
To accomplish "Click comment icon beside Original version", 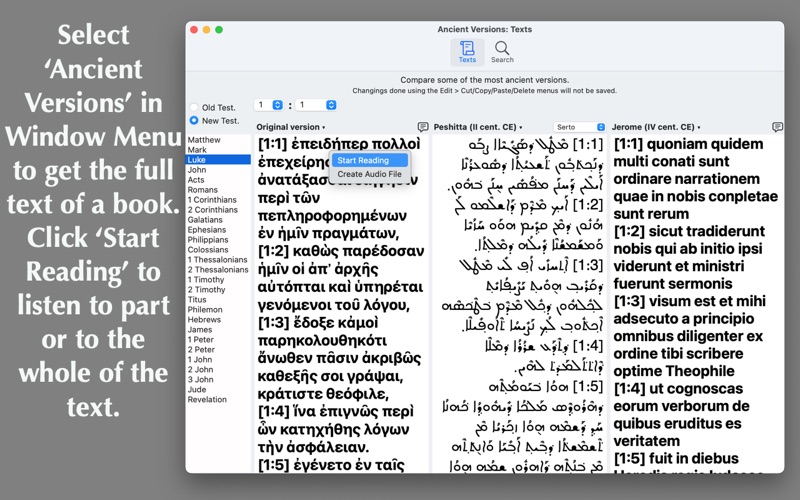I will 422,127.
